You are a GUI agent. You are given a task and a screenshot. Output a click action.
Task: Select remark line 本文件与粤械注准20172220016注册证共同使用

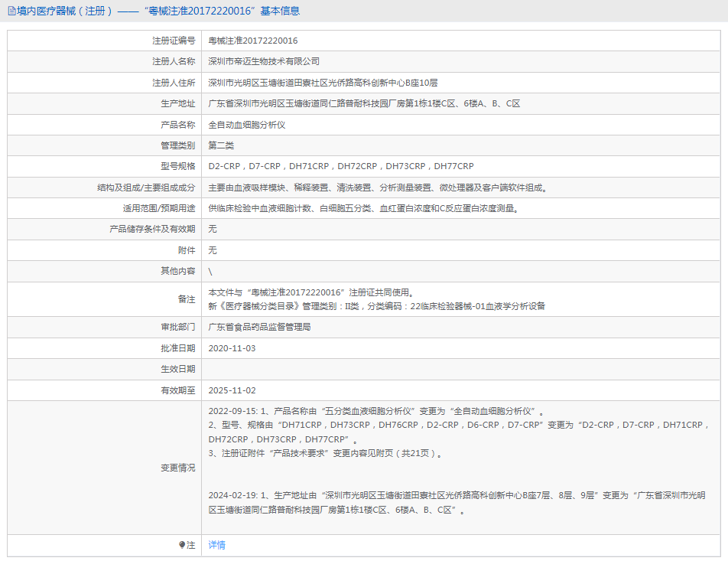pyautogui.click(x=311, y=292)
